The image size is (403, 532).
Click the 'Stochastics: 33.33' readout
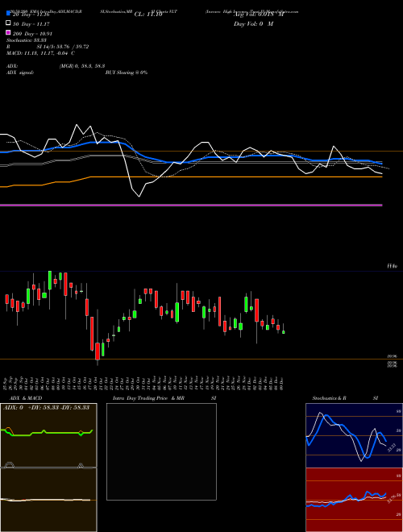pos(27,40)
